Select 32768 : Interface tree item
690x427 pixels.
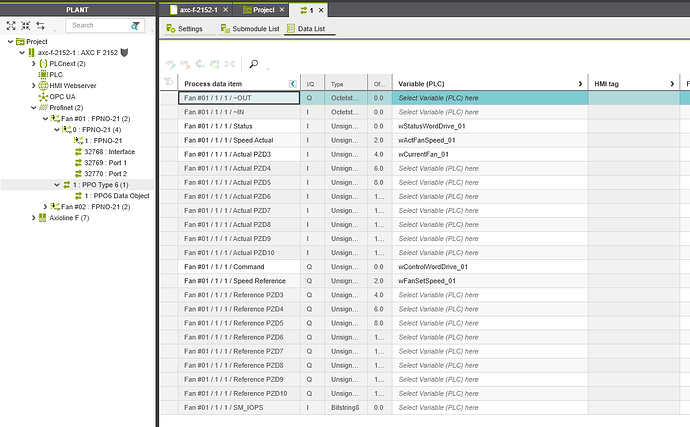107,152
